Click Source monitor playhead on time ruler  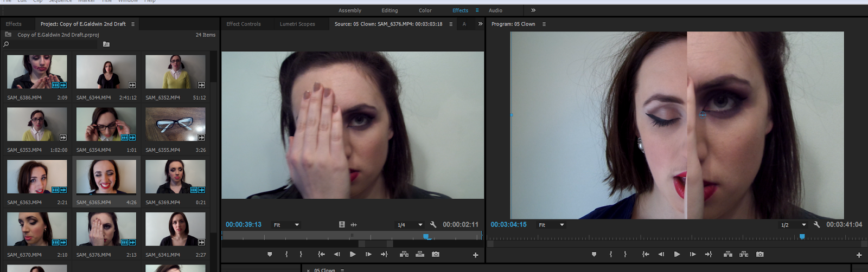click(426, 236)
